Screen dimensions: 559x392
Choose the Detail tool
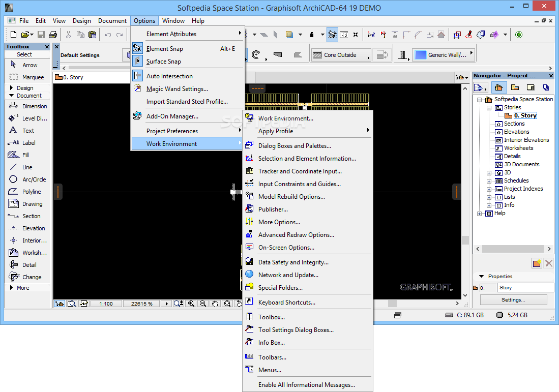pyautogui.click(x=27, y=265)
